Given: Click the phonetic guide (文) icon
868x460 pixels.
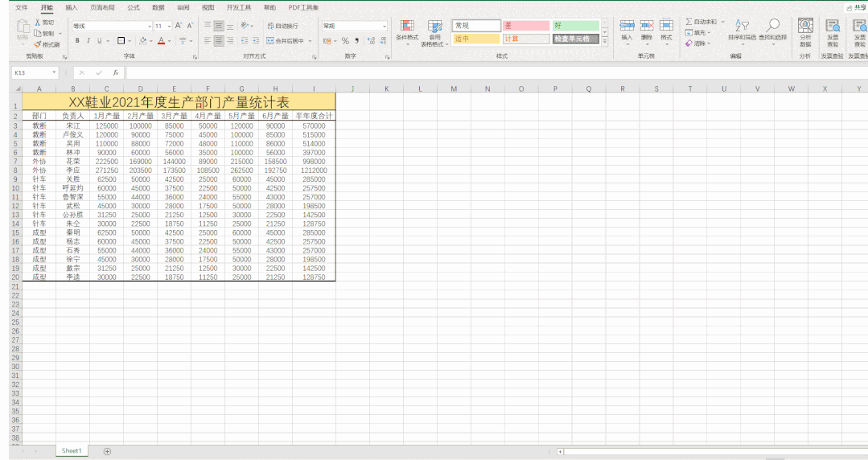Looking at the screenshot, I should 183,40.
